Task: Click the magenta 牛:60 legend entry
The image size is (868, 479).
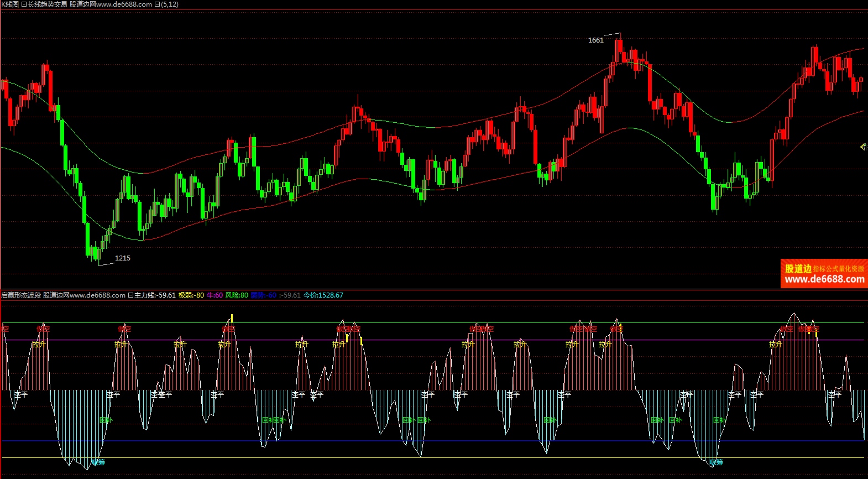Action: 215,295
